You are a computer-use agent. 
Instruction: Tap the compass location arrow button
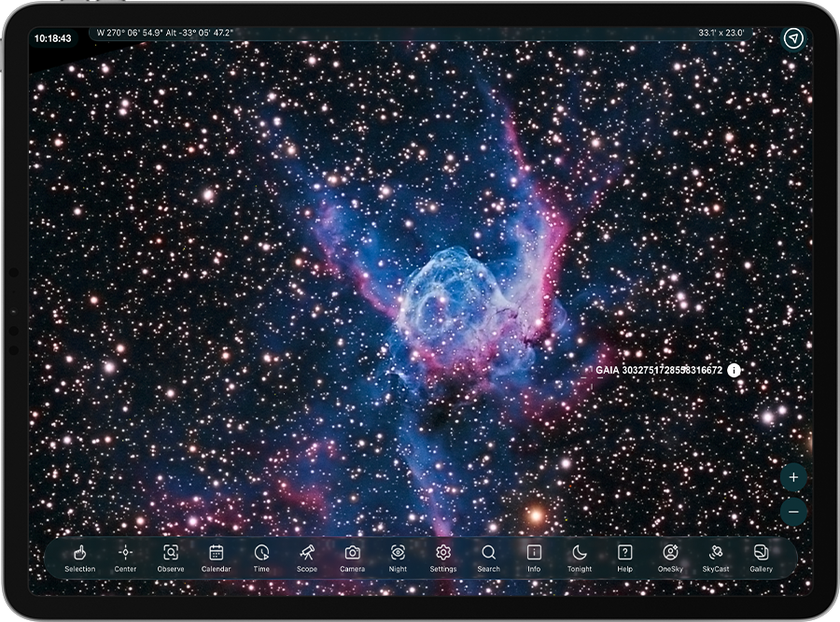(792, 38)
